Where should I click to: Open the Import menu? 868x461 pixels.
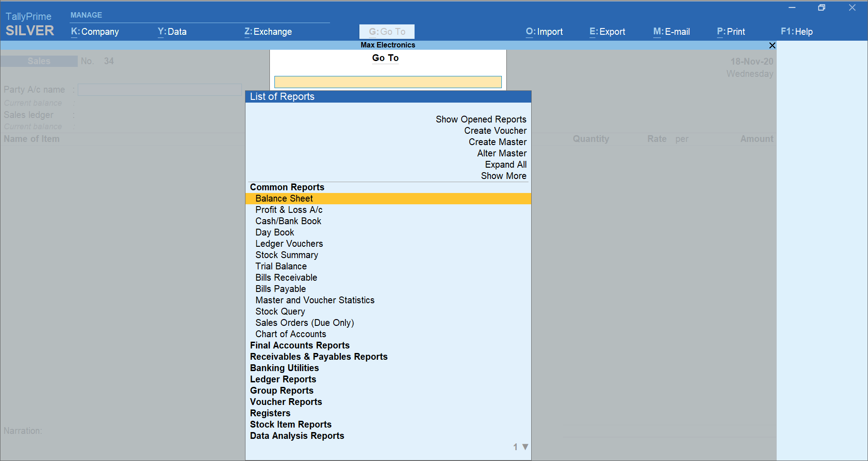point(544,32)
